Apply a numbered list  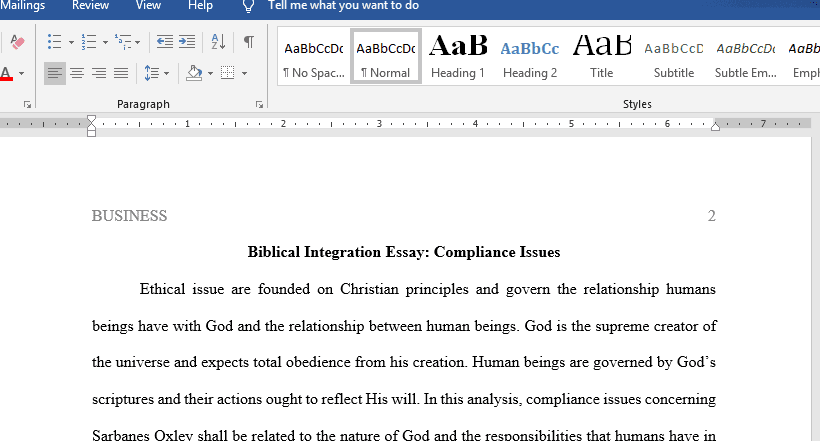[x=89, y=41]
